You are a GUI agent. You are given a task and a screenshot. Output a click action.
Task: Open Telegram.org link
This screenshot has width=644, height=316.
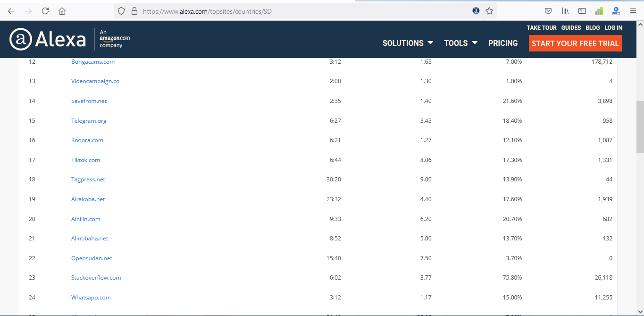point(89,121)
